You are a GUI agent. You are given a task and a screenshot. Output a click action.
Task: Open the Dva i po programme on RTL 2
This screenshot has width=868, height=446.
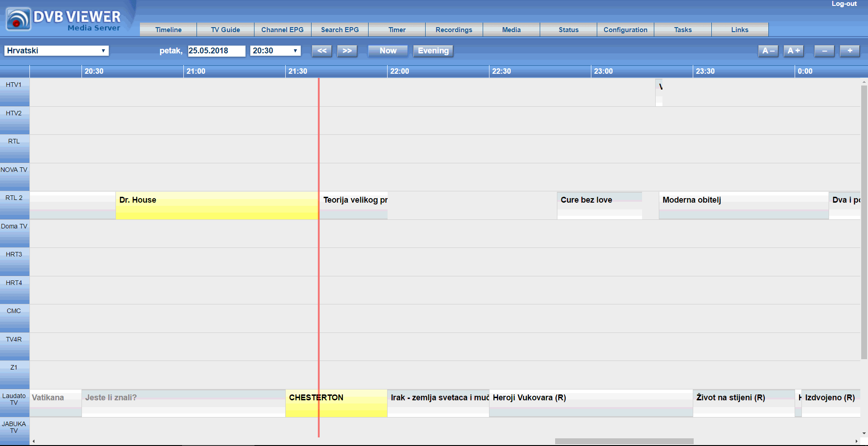pyautogui.click(x=845, y=205)
